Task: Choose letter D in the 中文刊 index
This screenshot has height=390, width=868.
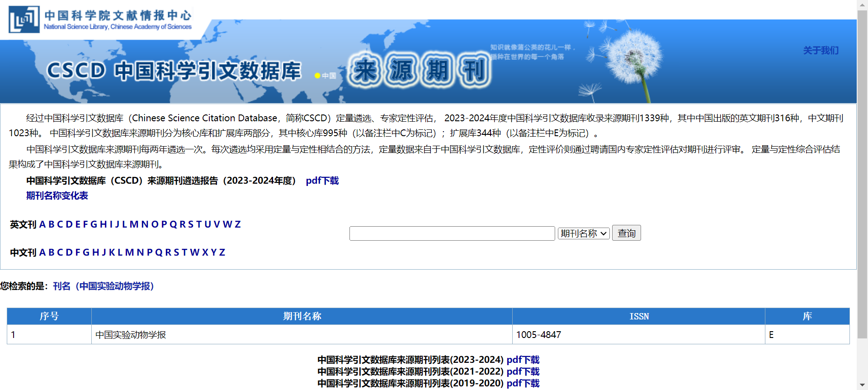Action: coord(69,252)
